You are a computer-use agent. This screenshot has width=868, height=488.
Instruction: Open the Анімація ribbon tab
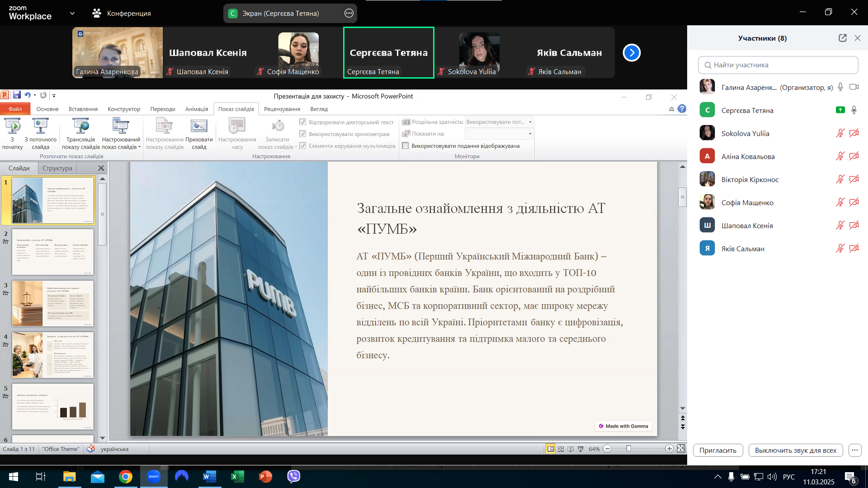point(197,109)
